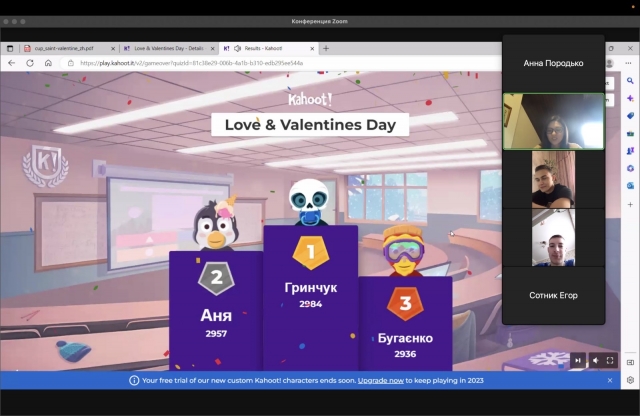
Task: Open the Edge profile avatar
Action: [x=610, y=63]
